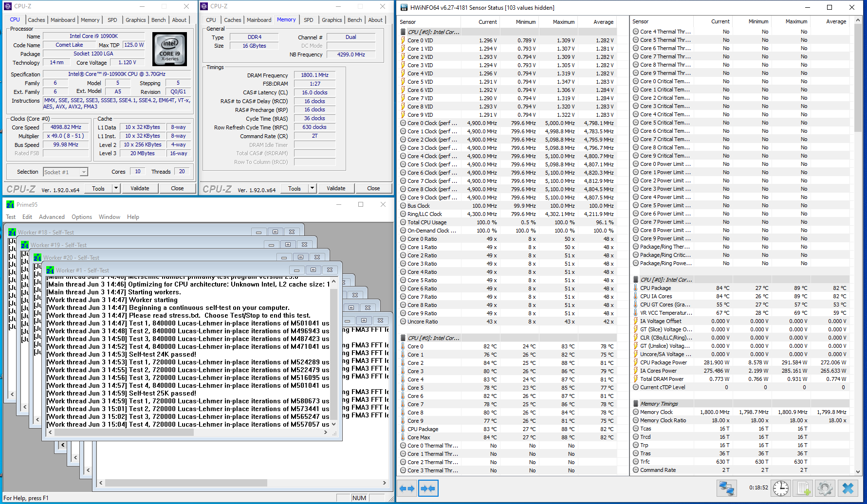Image resolution: width=867 pixels, height=504 pixels.
Task: Click the Intel Core i9 logo in CPU-Z
Action: (x=169, y=49)
